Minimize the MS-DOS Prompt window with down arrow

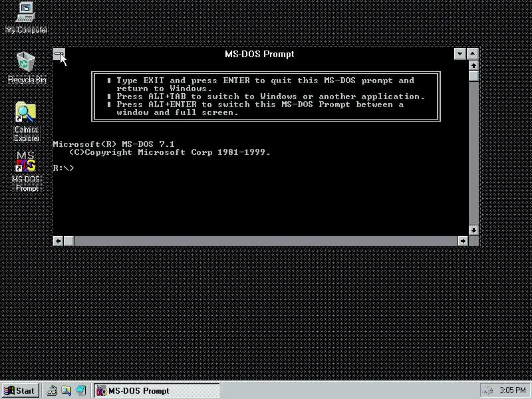coord(460,54)
